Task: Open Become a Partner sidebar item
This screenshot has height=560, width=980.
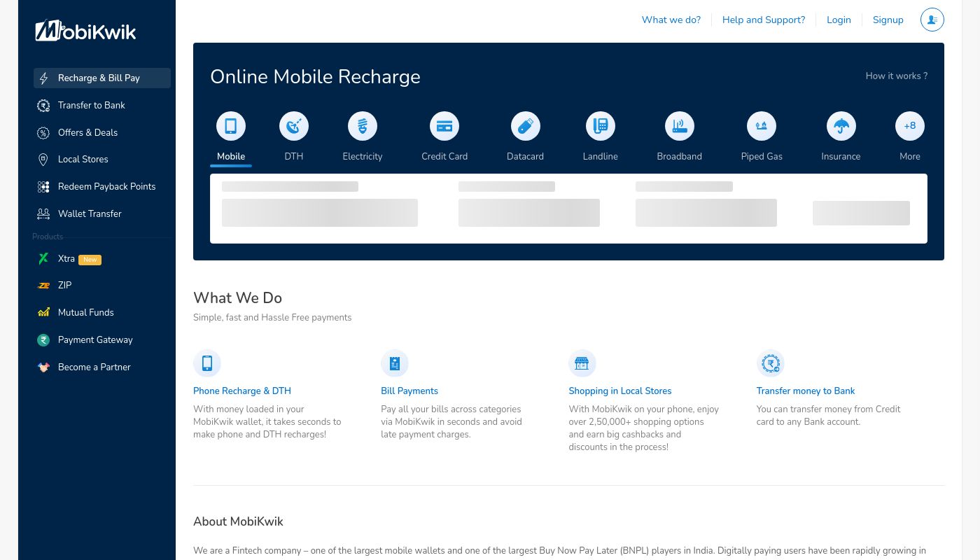Action: point(94,367)
